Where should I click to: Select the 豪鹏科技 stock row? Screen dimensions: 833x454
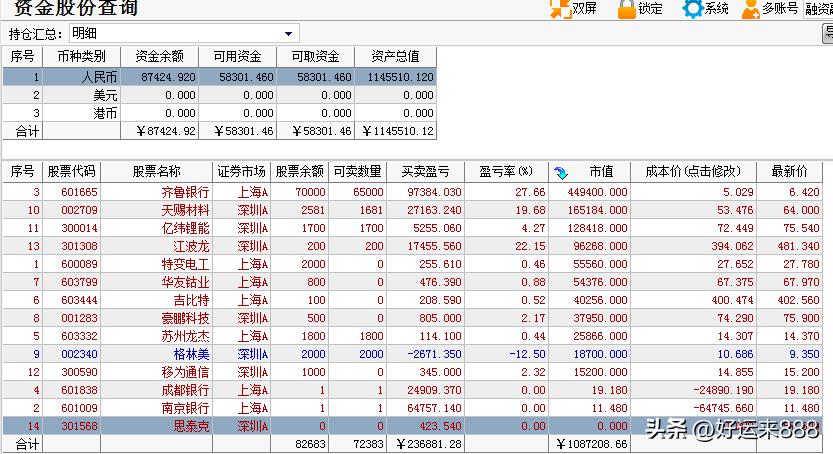tap(412, 319)
